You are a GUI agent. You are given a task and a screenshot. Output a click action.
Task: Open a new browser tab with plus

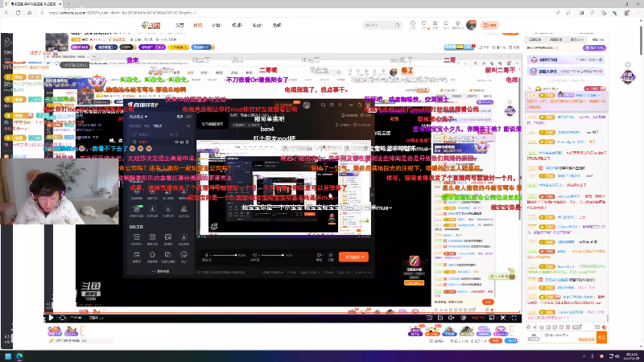(68, 4)
